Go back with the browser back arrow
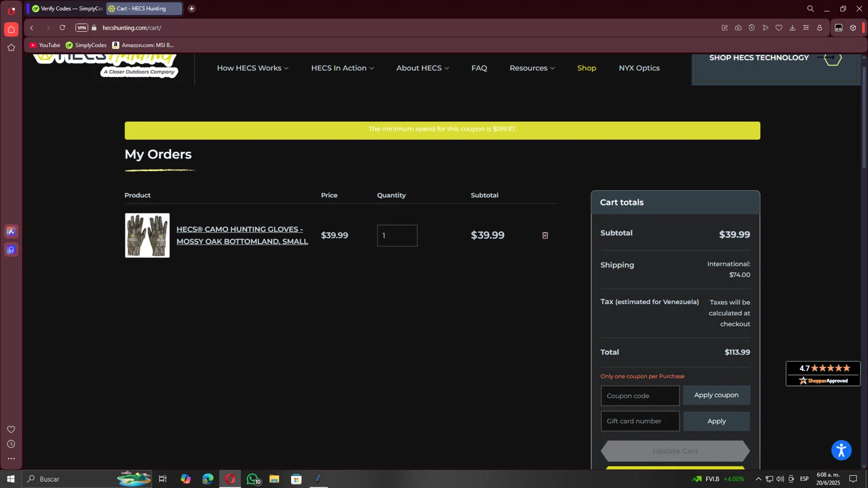 point(32,28)
